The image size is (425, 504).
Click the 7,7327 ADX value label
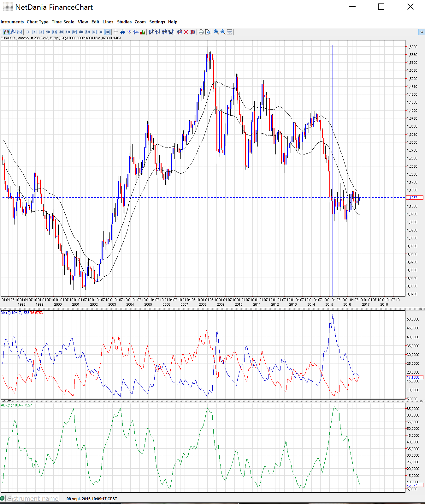[x=415, y=485]
